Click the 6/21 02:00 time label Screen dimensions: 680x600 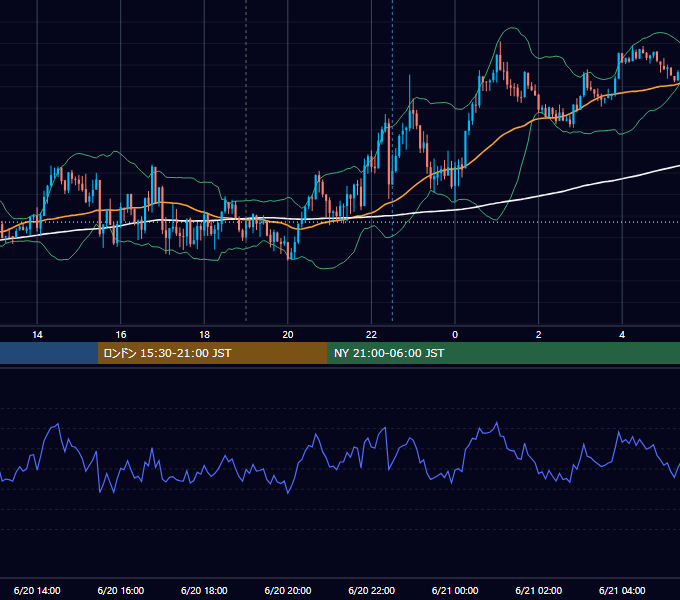(539, 590)
